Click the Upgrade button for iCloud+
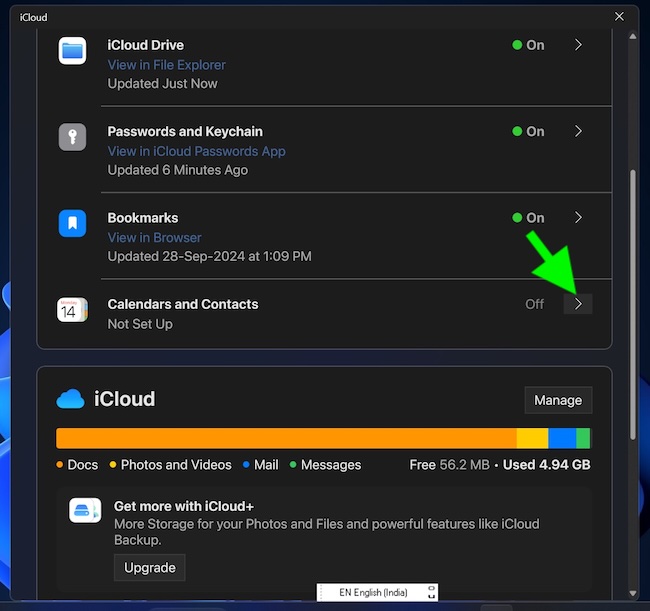This screenshot has width=650, height=611. point(149,568)
